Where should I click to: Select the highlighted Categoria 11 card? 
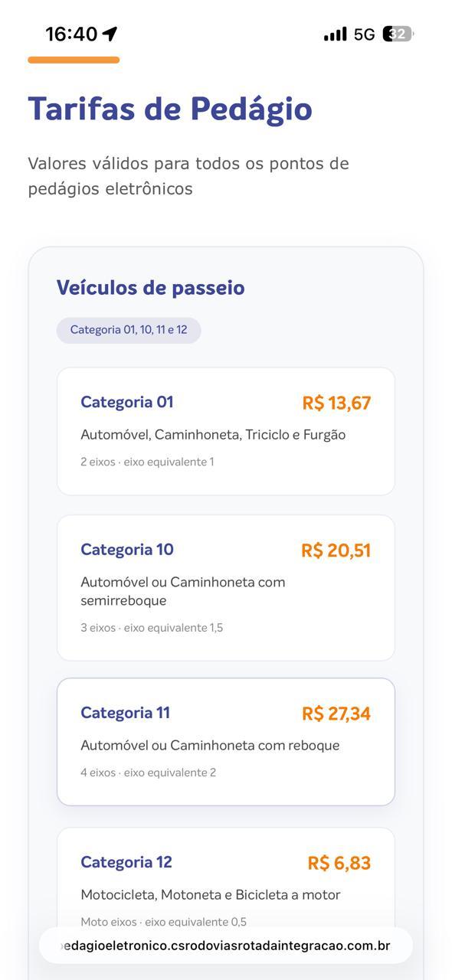226,742
